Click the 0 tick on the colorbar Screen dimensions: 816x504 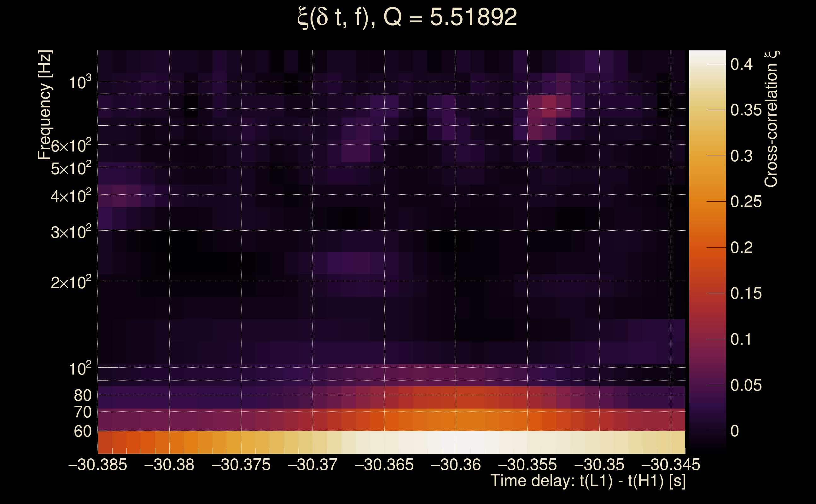coord(735,431)
